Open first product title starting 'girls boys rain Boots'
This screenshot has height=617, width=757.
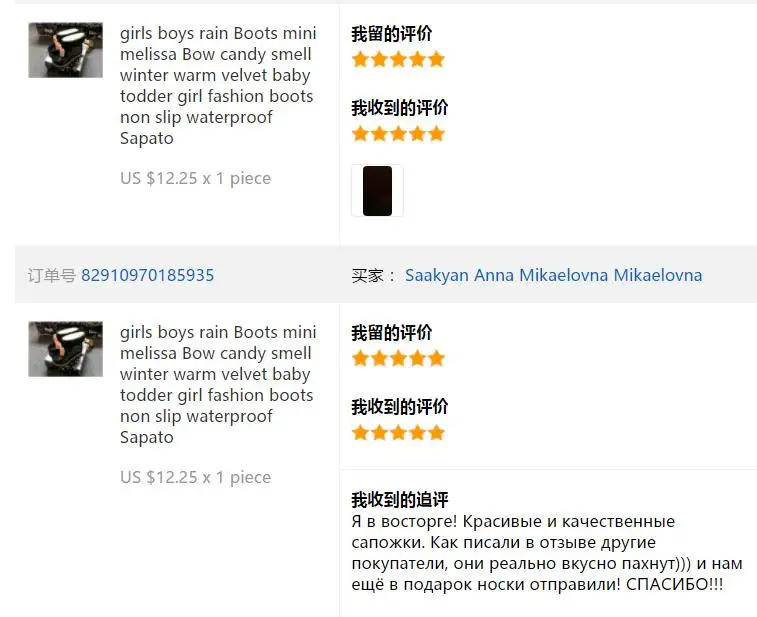click(x=218, y=85)
